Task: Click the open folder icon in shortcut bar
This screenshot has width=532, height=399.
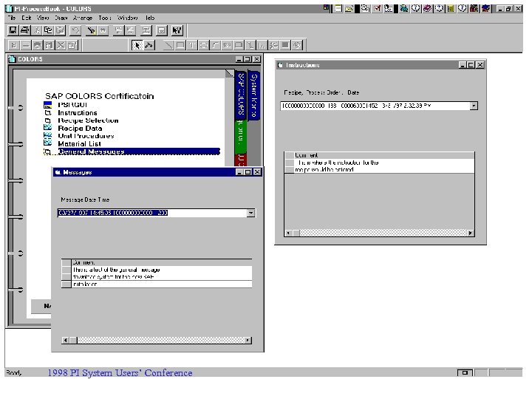Action: (349, 8)
